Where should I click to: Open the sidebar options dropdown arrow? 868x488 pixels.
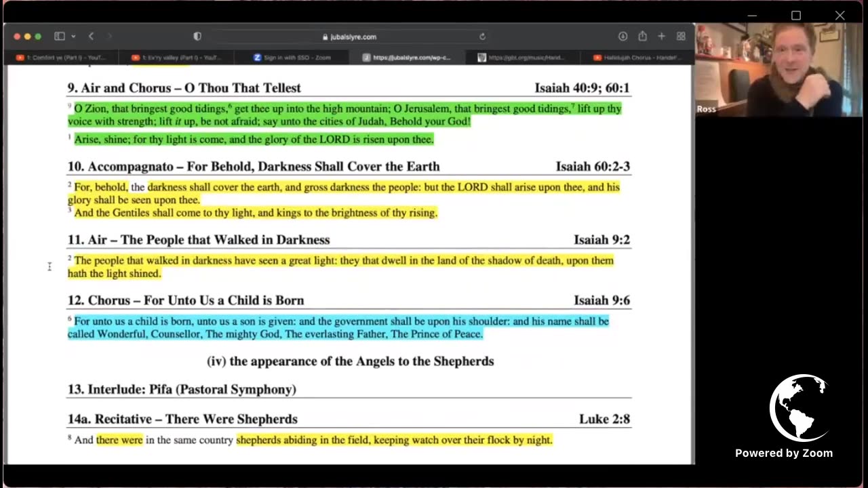coord(73,37)
